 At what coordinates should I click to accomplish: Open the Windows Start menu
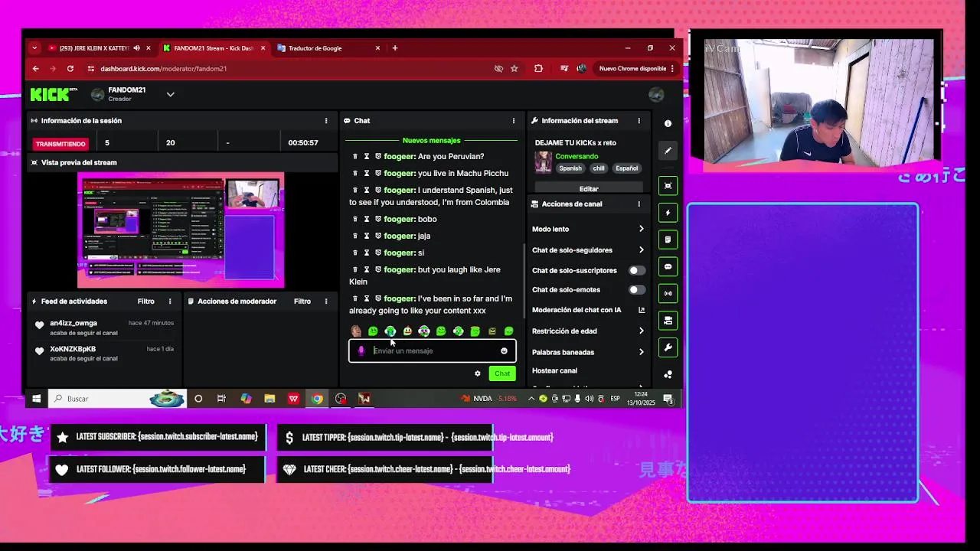click(36, 399)
